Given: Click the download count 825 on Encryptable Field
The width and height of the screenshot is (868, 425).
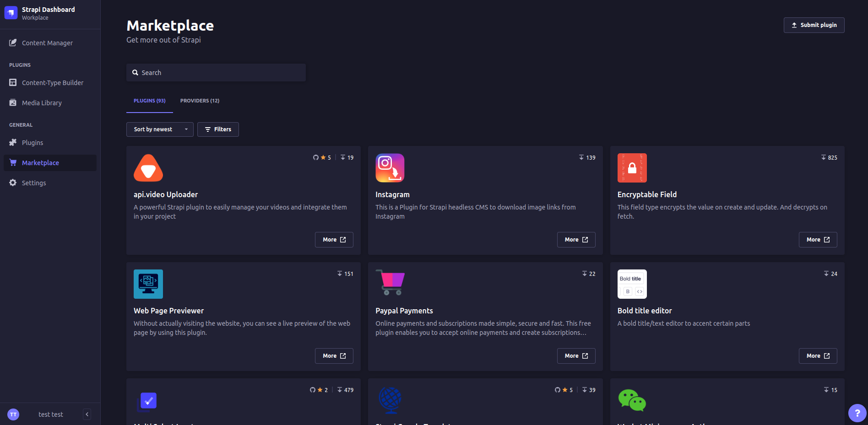Looking at the screenshot, I should (x=829, y=157).
